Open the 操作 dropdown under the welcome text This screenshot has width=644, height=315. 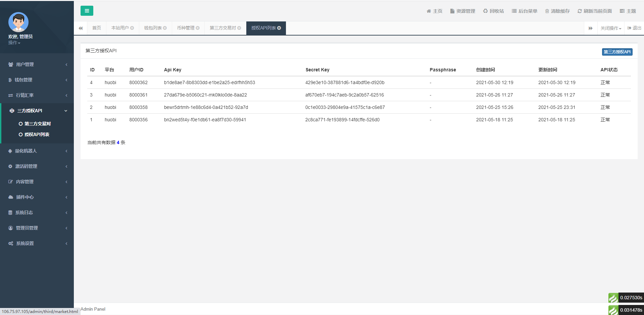[14, 43]
